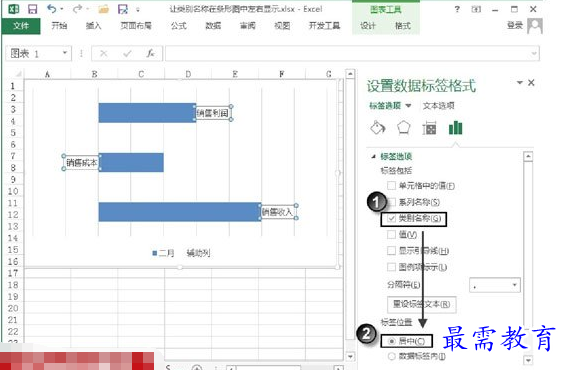This screenshot has width=564, height=370.
Task: Open the Customize Quick Access Toolbar arrow
Action: [138, 10]
